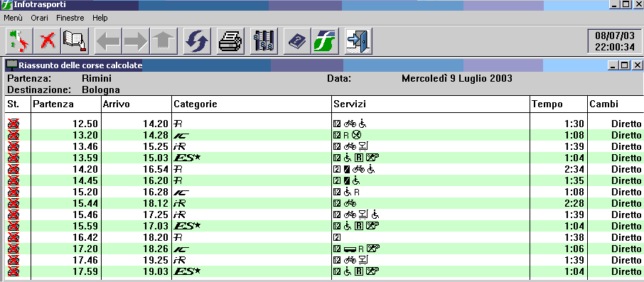Select arrival time 17.25
Viewport: 644px width, 282px height.
155,215
